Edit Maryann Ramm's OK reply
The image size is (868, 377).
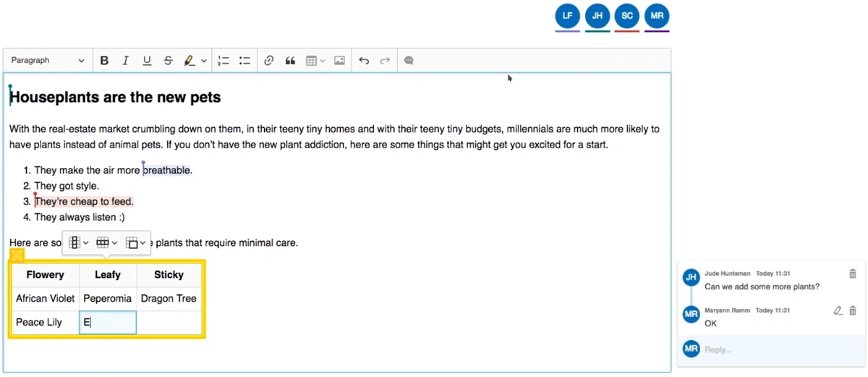pyautogui.click(x=838, y=310)
